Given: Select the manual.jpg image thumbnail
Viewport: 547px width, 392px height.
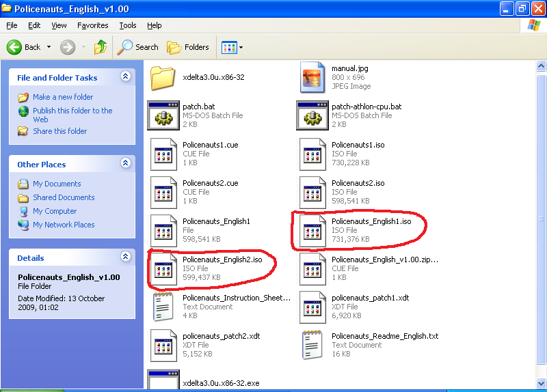Looking at the screenshot, I should pos(312,77).
